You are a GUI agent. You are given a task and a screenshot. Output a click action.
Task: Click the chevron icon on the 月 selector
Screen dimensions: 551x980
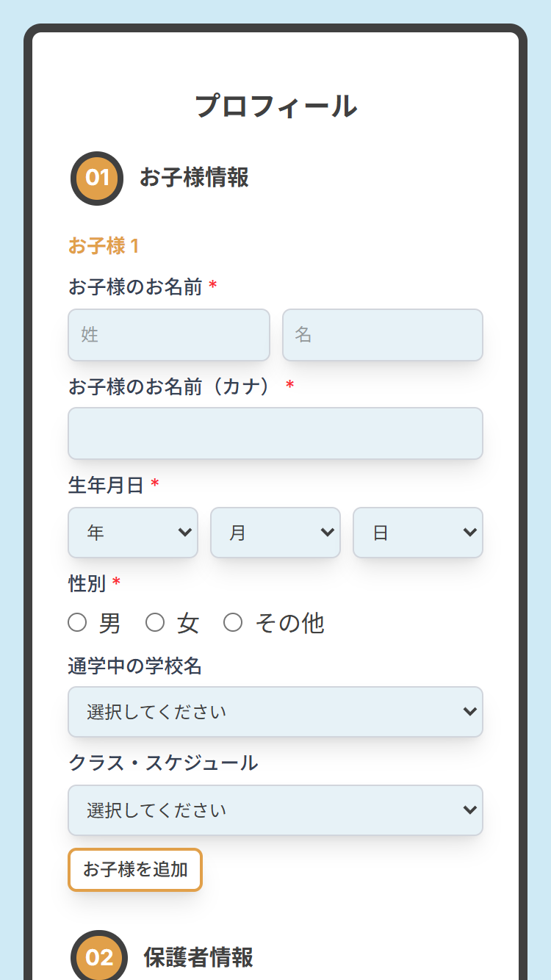tap(328, 533)
